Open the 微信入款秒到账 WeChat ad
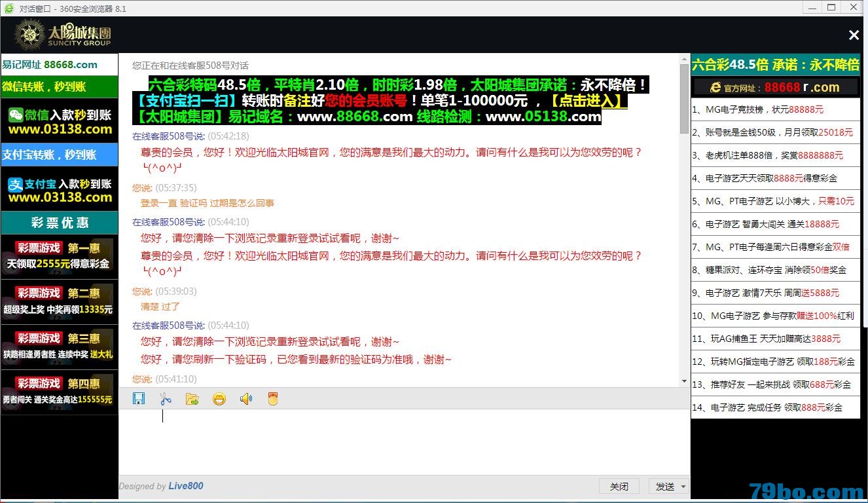Image resolution: width=868 pixels, height=503 pixels. [x=59, y=121]
